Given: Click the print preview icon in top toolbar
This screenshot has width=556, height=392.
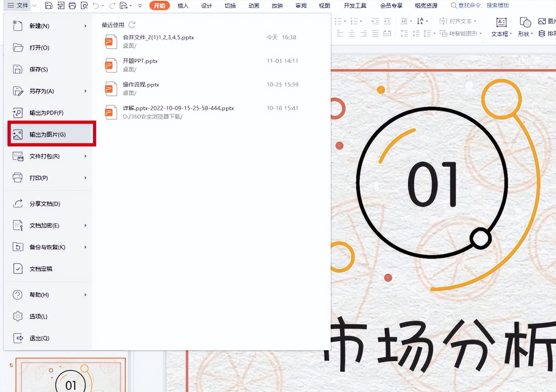Looking at the screenshot, I should tap(84, 5).
